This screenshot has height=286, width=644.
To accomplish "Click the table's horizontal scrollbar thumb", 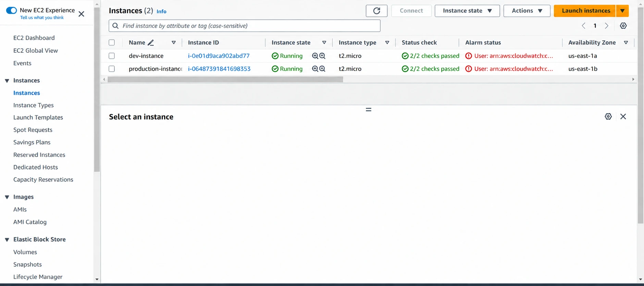I will (225, 79).
